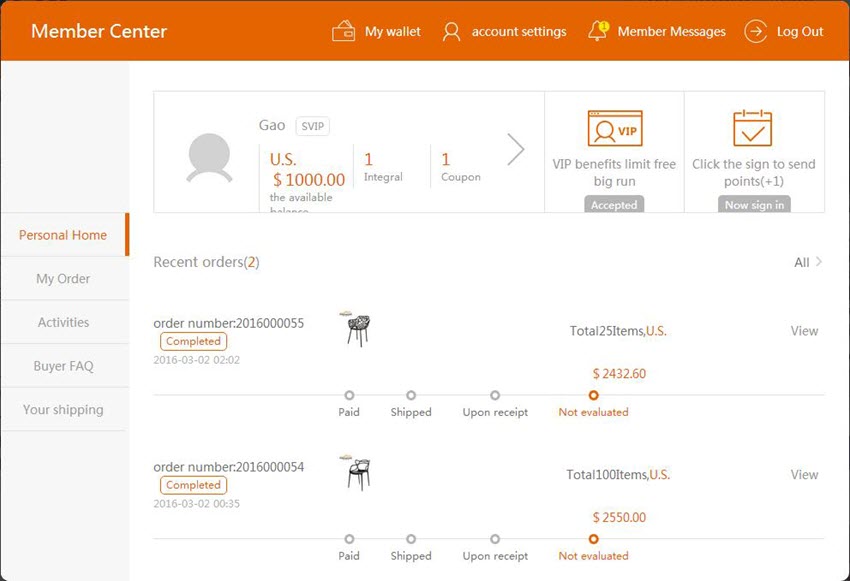This screenshot has width=850, height=581.
Task: View order 2016000055 details
Action: (804, 331)
